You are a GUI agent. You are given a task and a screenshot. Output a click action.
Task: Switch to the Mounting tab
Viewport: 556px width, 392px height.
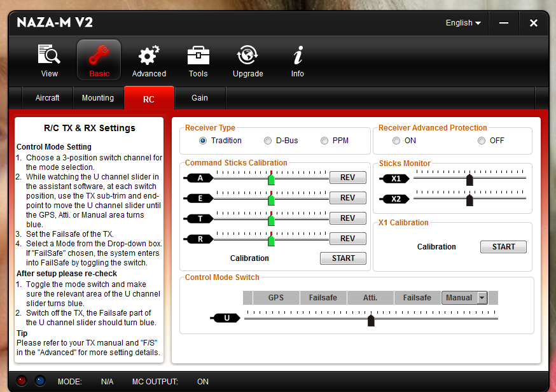pyautogui.click(x=98, y=98)
